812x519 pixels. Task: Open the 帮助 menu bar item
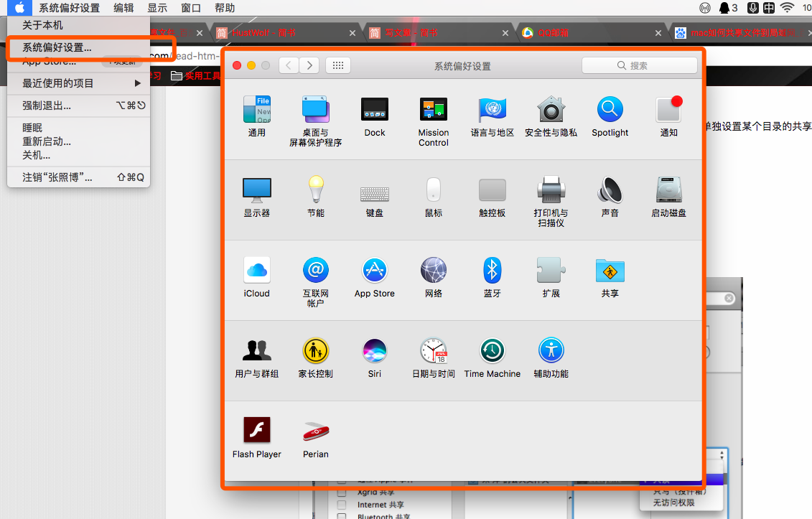pos(225,8)
